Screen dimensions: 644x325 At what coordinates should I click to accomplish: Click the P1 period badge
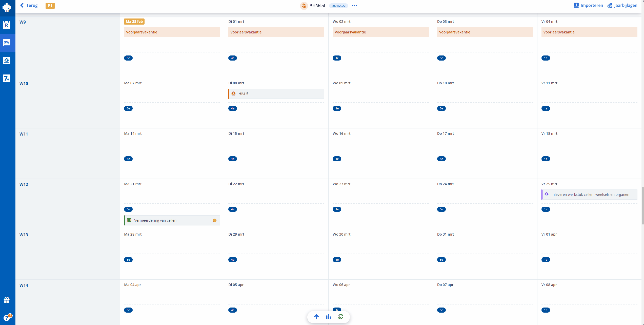click(x=50, y=6)
